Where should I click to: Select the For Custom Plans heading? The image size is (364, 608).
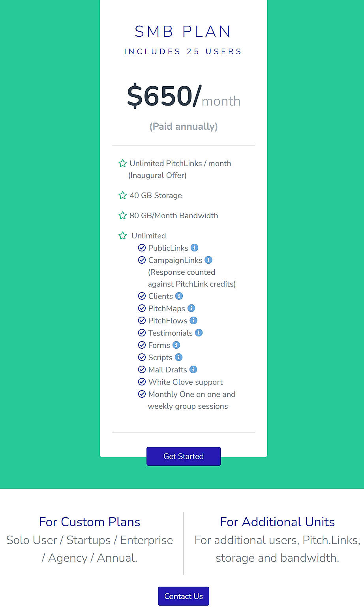(90, 522)
